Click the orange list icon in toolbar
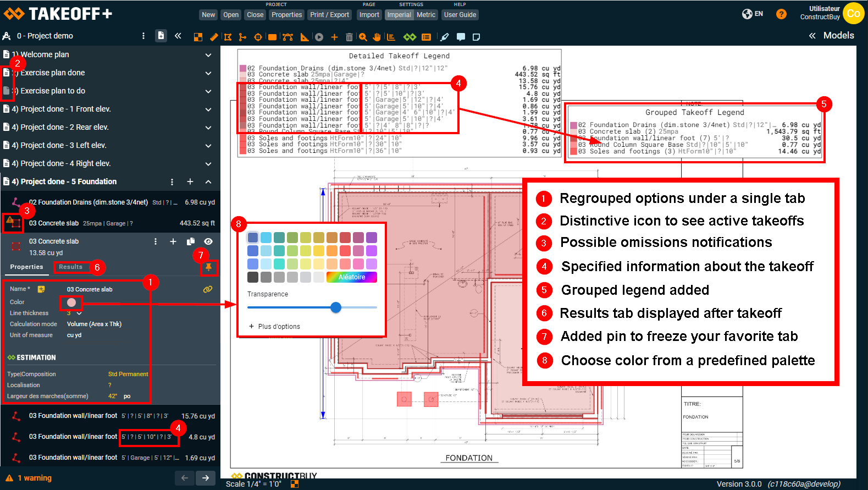This screenshot has height=490, width=868. (426, 37)
